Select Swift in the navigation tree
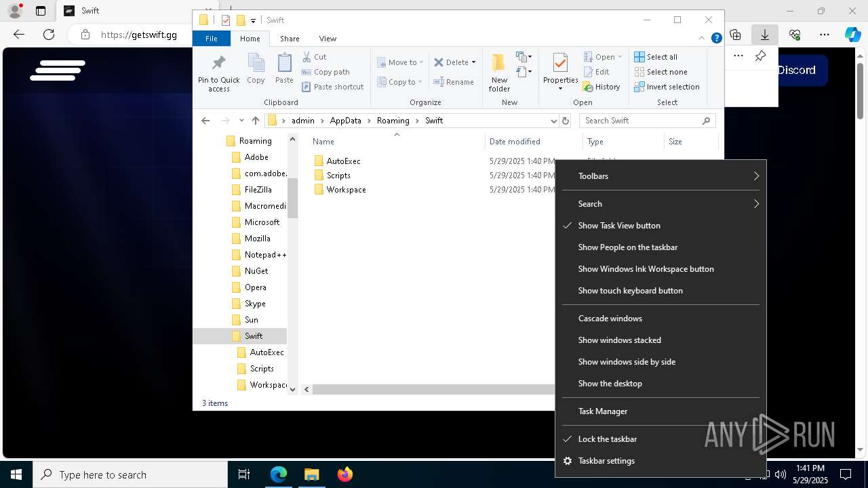The image size is (868, 488). point(254,336)
